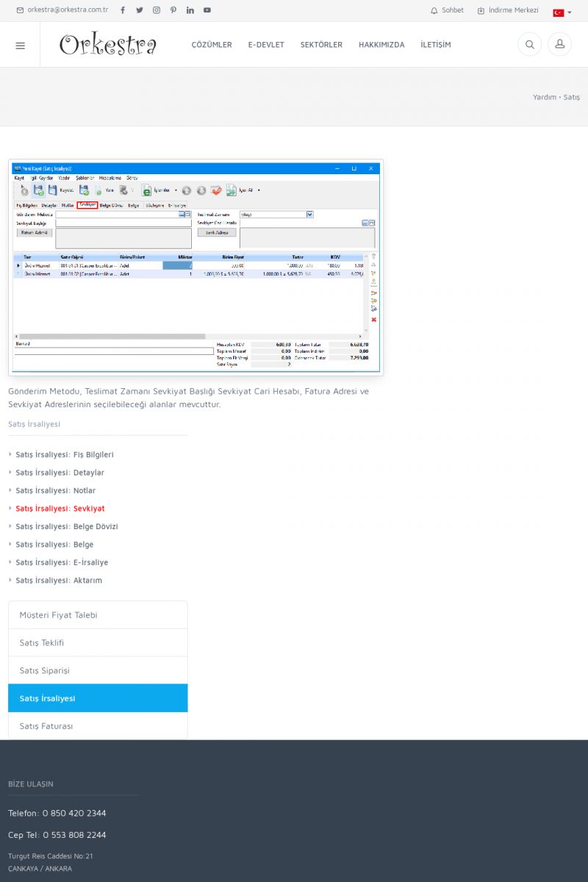The width and height of the screenshot is (588, 882).
Task: Click the YouTube icon in header
Action: coord(207,10)
